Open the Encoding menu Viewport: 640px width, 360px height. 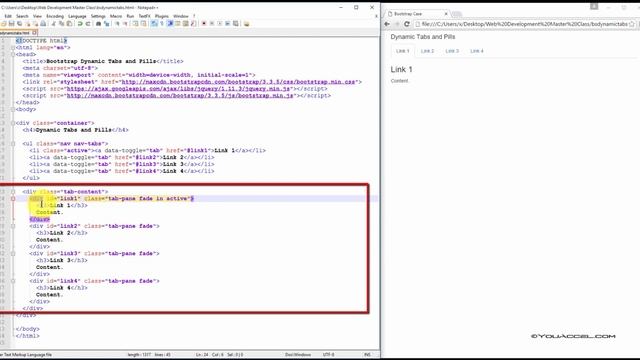point(55,16)
